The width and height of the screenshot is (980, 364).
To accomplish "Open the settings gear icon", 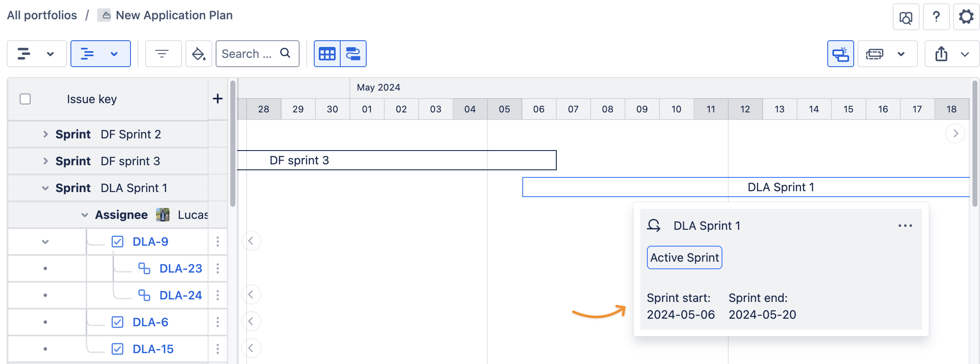I will 966,17.
